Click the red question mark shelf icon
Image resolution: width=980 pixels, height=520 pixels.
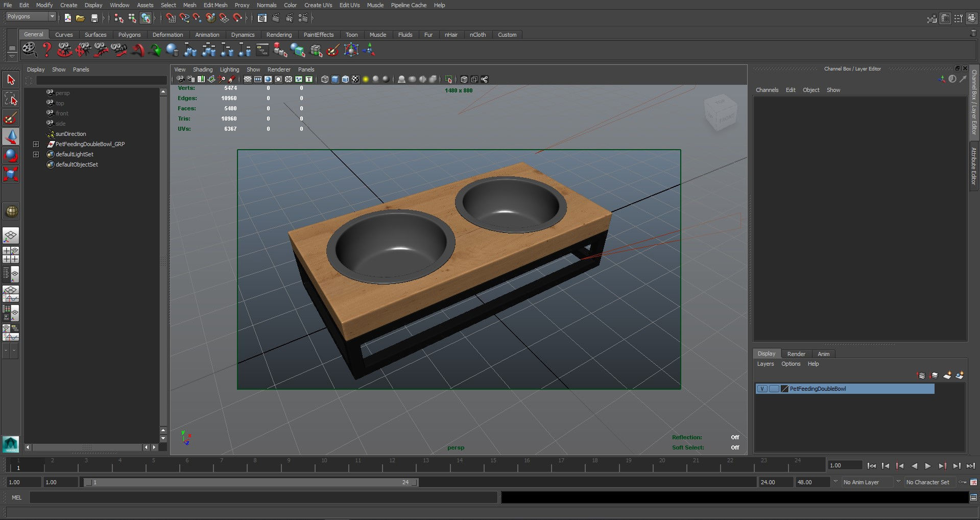(47, 50)
